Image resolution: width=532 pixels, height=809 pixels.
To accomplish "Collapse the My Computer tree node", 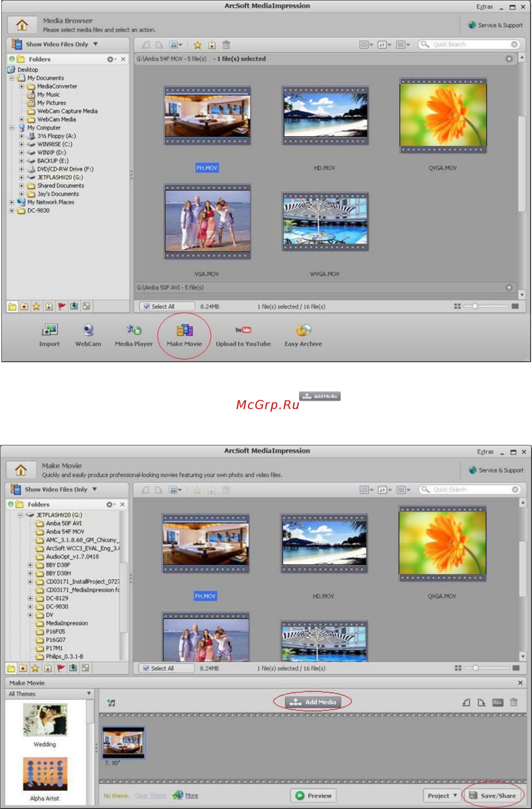I will tap(12, 128).
